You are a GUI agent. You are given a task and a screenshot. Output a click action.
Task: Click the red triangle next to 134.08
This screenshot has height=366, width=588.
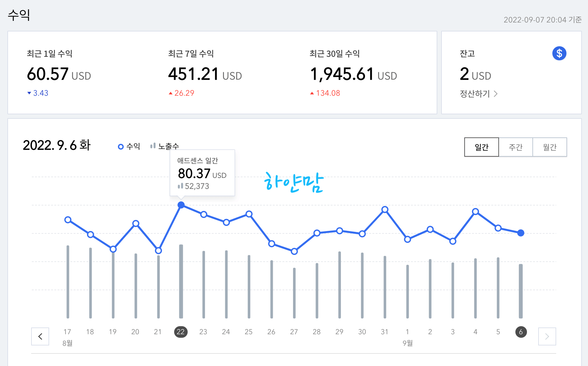tap(312, 93)
